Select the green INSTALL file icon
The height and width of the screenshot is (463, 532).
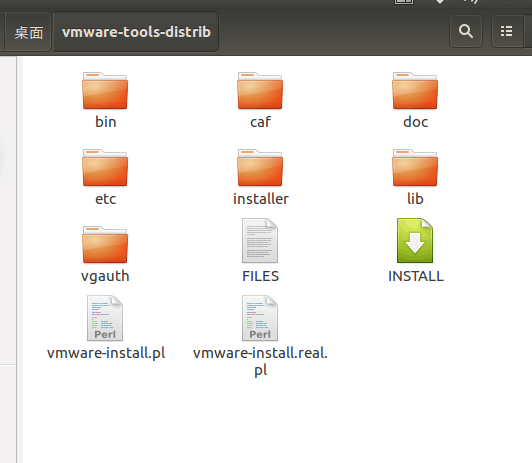415,240
